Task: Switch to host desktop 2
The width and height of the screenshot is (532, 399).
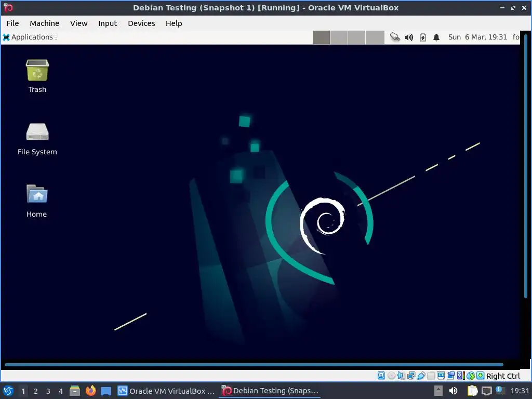Action: pos(36,391)
